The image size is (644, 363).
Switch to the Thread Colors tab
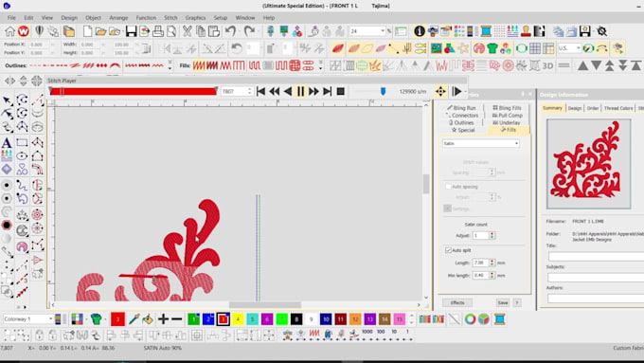point(618,108)
